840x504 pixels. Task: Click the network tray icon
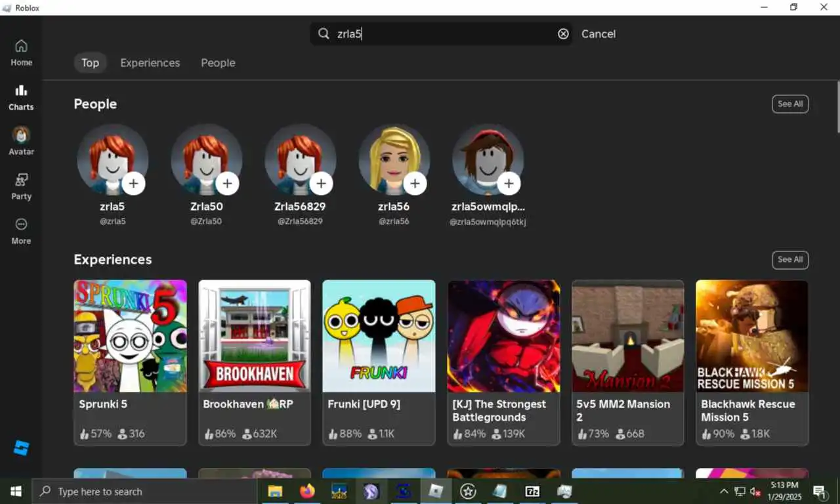click(x=740, y=492)
